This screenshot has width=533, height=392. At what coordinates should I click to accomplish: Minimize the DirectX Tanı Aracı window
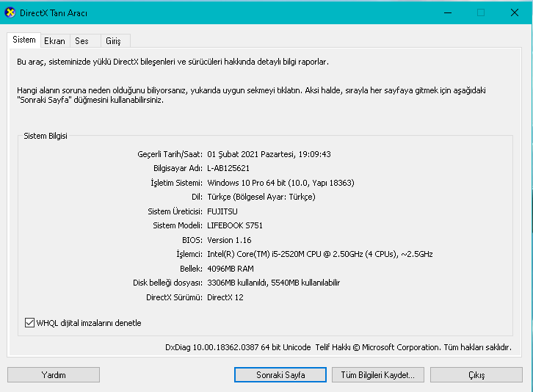448,12
